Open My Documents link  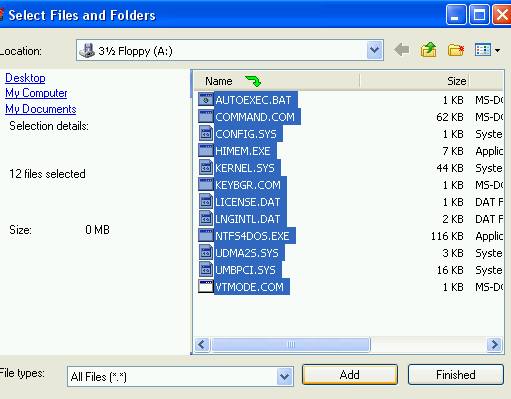[x=41, y=109]
